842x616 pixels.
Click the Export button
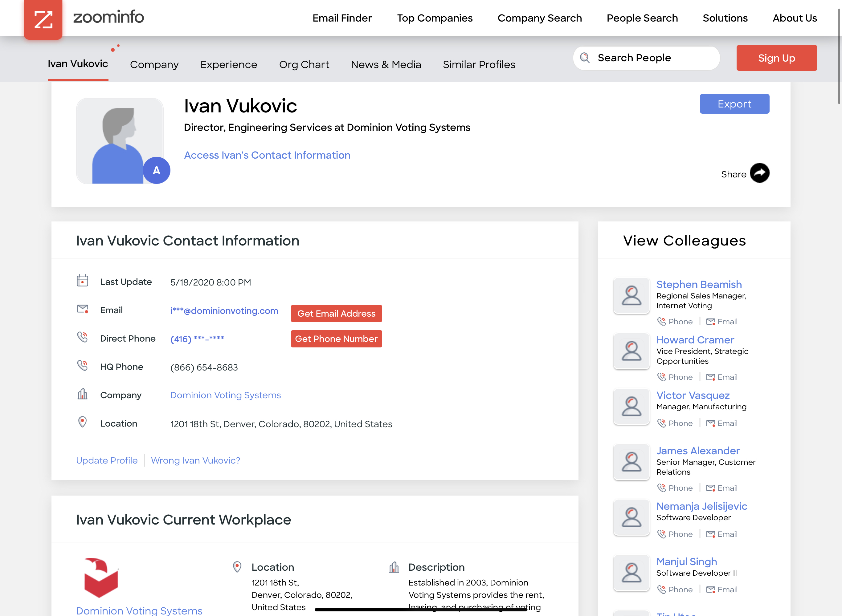(734, 104)
